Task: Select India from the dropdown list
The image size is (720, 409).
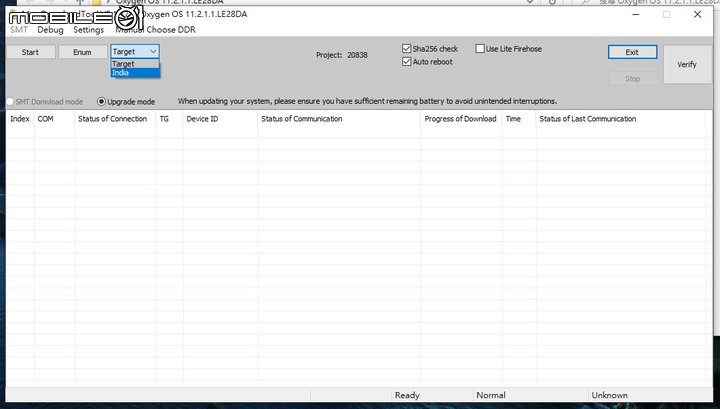Action: (135, 73)
